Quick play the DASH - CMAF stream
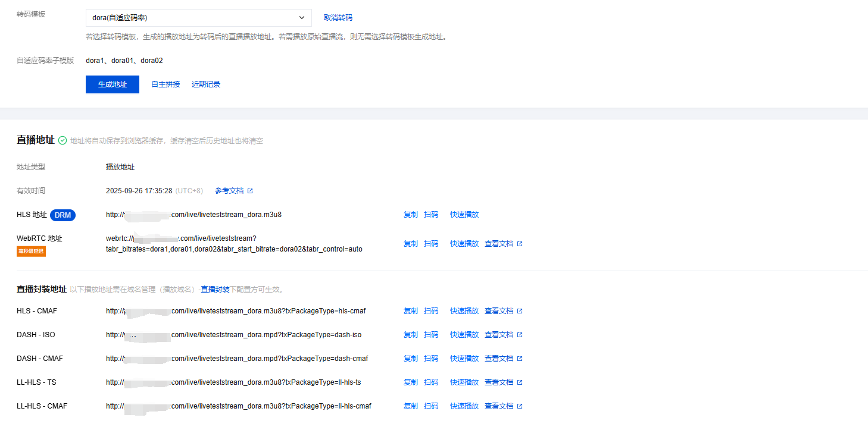868x424 pixels. point(464,359)
